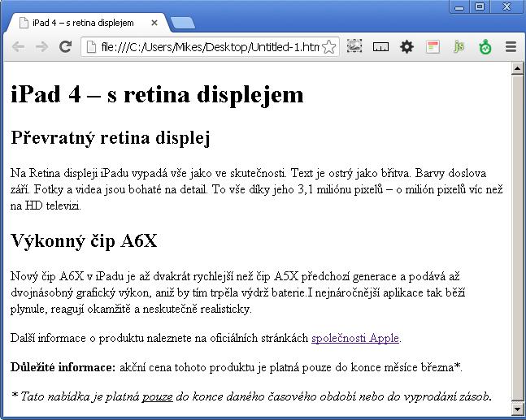Click the page file icon in the address bar
The width and height of the screenshot is (526, 420).
pos(91,47)
